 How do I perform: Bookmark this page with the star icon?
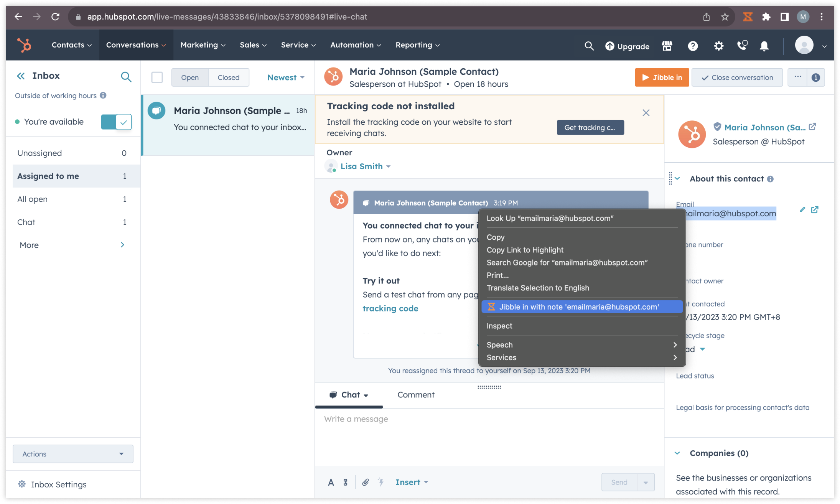[x=725, y=17]
